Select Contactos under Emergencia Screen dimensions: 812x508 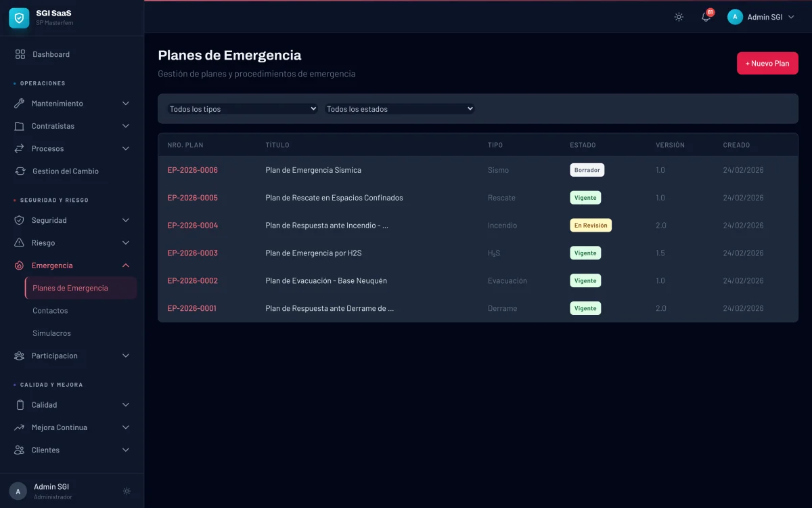coord(49,310)
